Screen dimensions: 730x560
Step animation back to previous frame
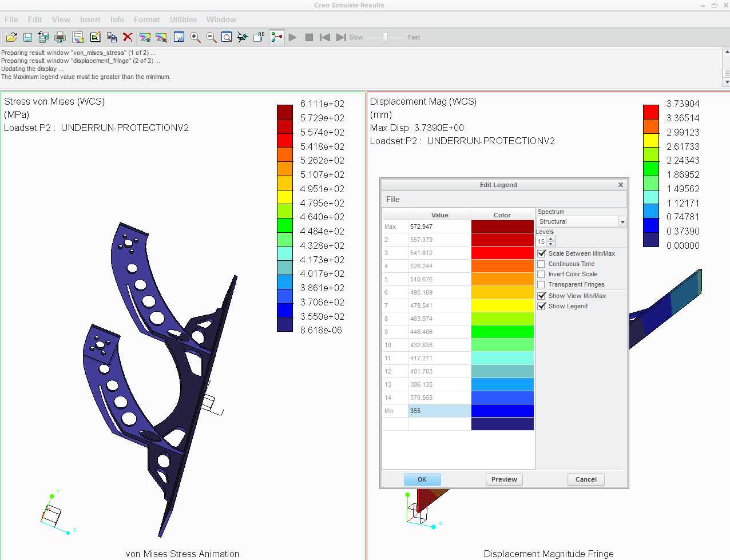(x=325, y=37)
